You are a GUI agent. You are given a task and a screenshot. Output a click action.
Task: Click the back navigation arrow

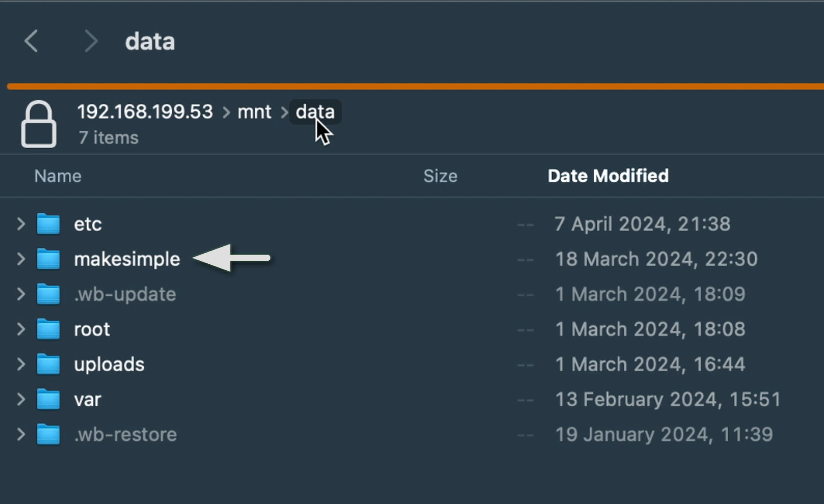coord(31,41)
